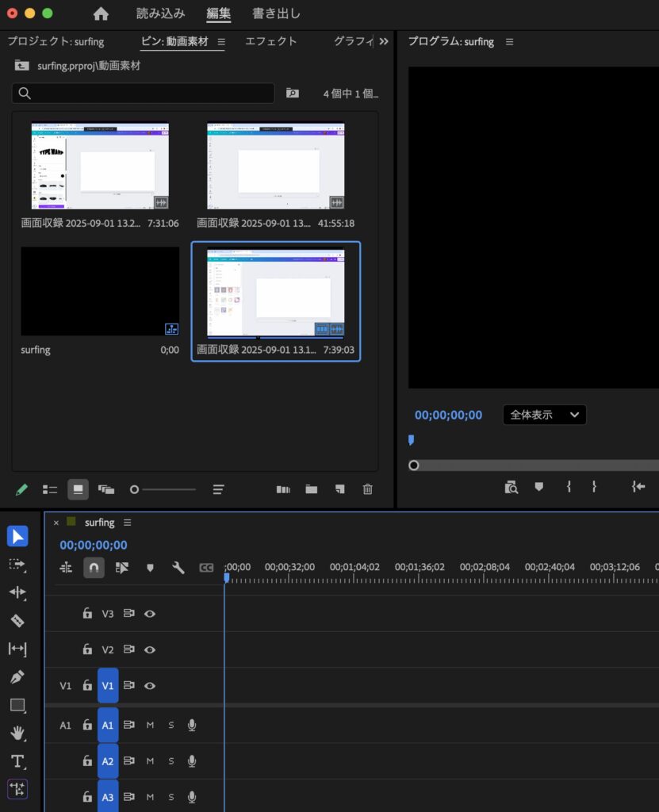Select the Razor tool in the toolbar
659x812 pixels.
(x=17, y=621)
